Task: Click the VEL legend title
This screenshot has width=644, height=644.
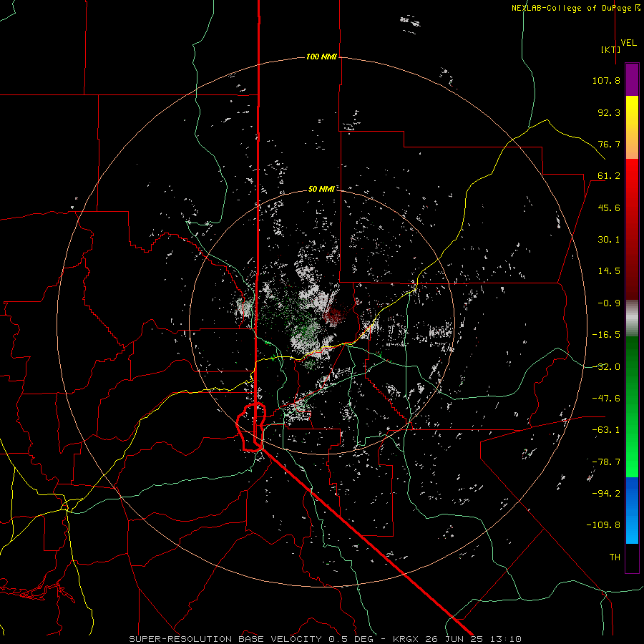Action: click(x=628, y=43)
